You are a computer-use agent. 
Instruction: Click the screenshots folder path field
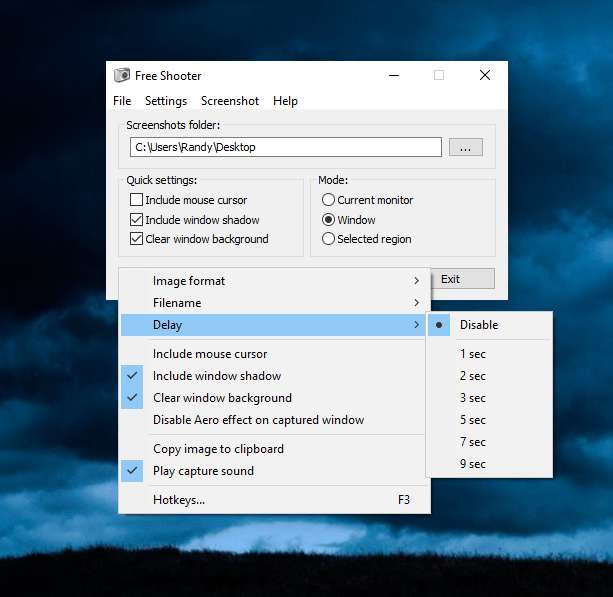click(286, 147)
